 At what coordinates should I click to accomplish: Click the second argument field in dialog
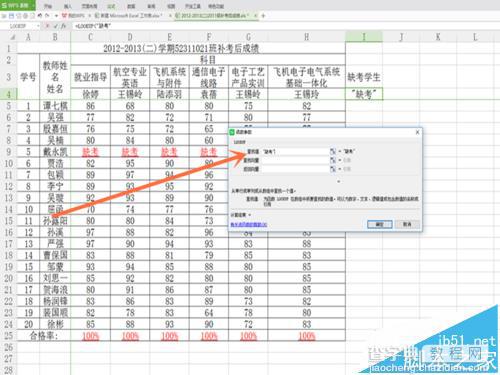coord(295,160)
